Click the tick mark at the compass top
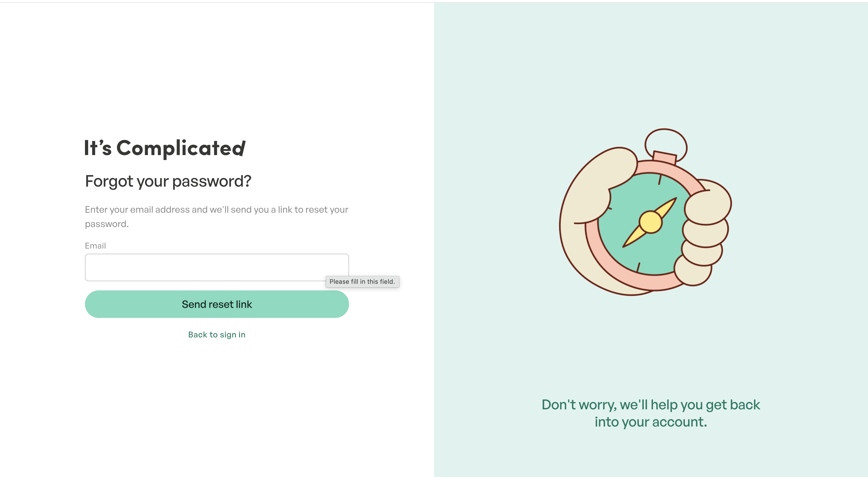 pos(660,180)
